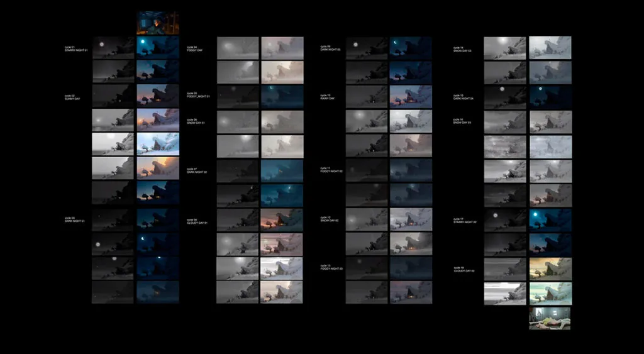The height and width of the screenshot is (354, 644).
Task: Select sunset color thumbnail in cycle 02 label row
Action: pos(158,96)
